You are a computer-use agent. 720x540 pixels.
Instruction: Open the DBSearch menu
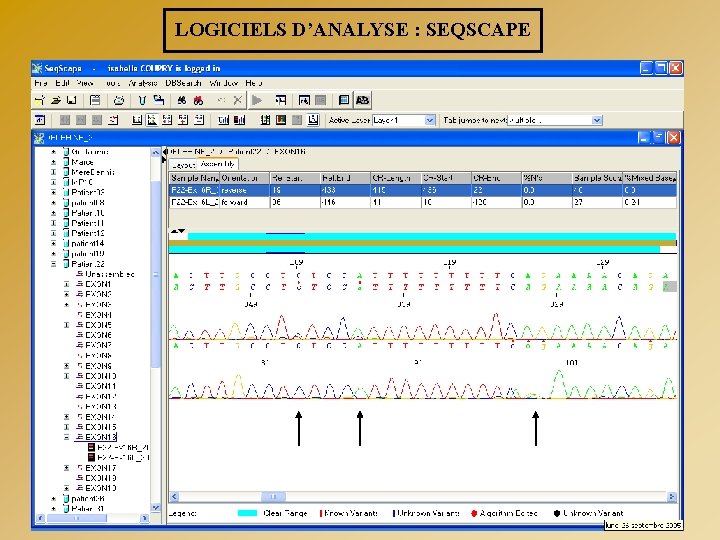tap(183, 83)
